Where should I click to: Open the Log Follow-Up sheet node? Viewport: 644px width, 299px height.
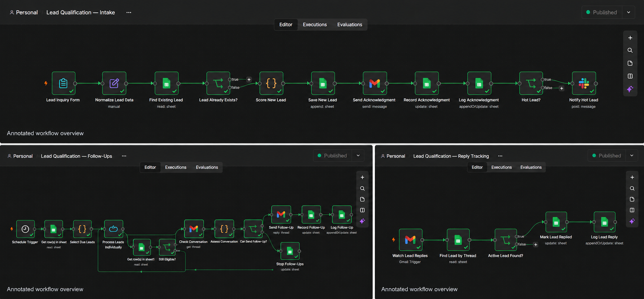pos(342,215)
